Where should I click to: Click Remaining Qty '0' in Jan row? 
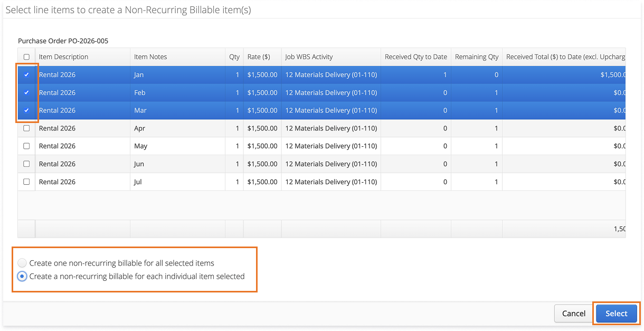coord(496,75)
